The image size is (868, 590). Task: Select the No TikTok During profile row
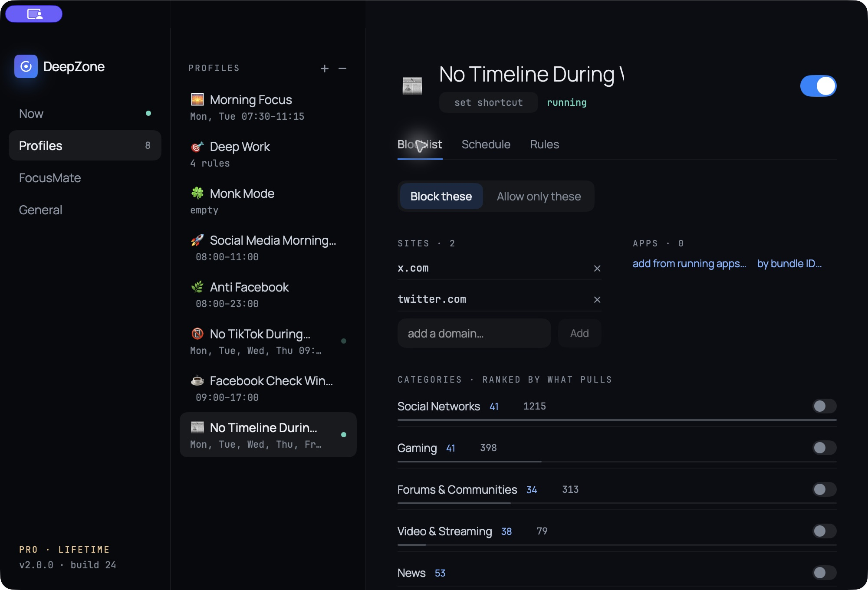coord(268,341)
